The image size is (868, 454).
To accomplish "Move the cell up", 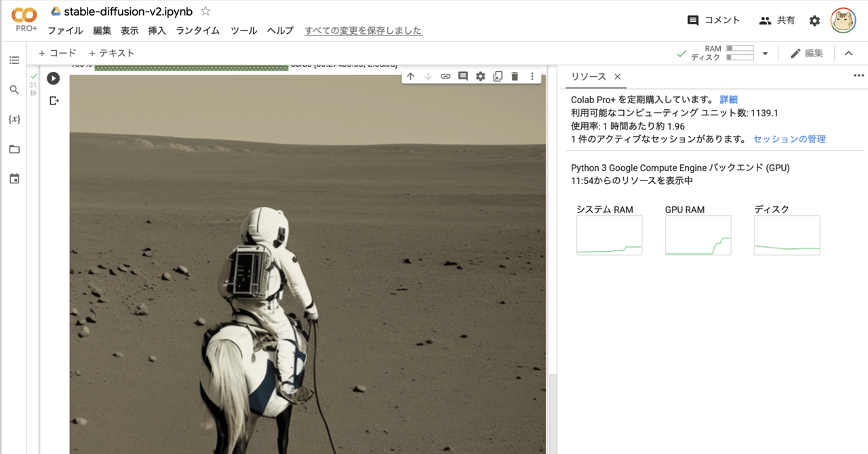I will tap(410, 76).
